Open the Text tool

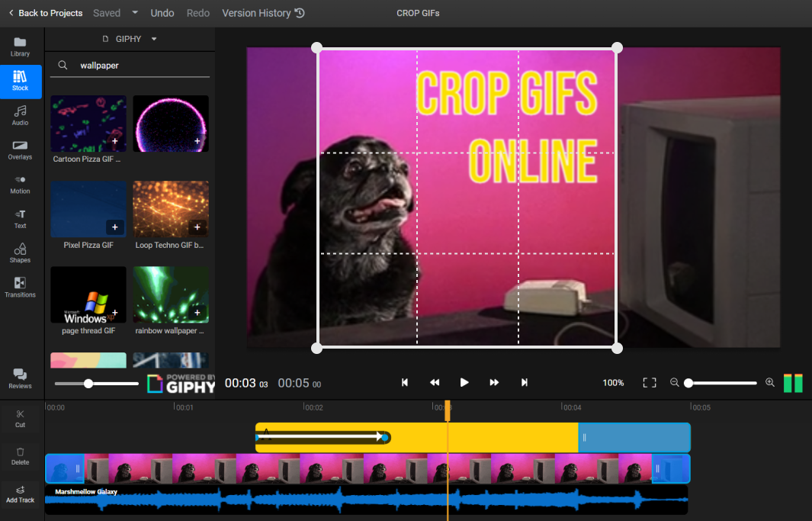20,219
